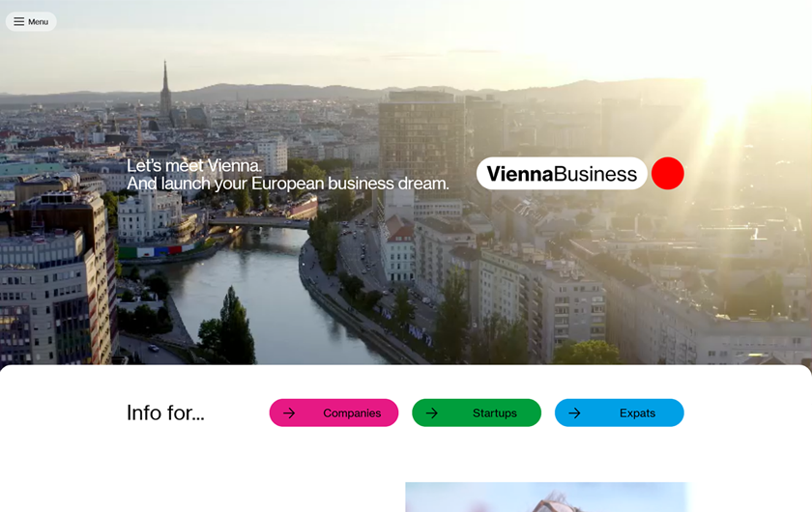This screenshot has width=812, height=512.
Task: Click the Let's meet Vienna headline
Action: click(194, 165)
